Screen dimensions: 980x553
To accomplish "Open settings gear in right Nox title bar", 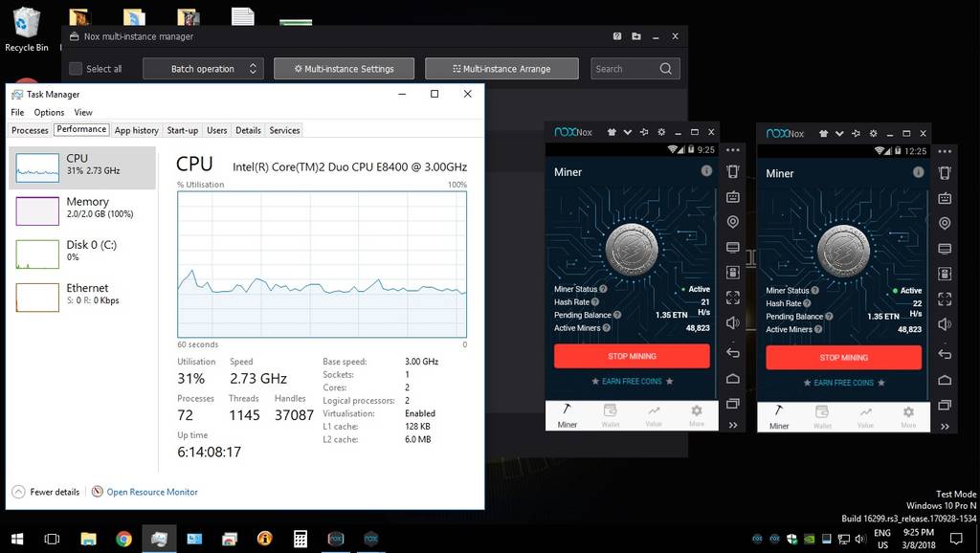I will pyautogui.click(x=873, y=133).
